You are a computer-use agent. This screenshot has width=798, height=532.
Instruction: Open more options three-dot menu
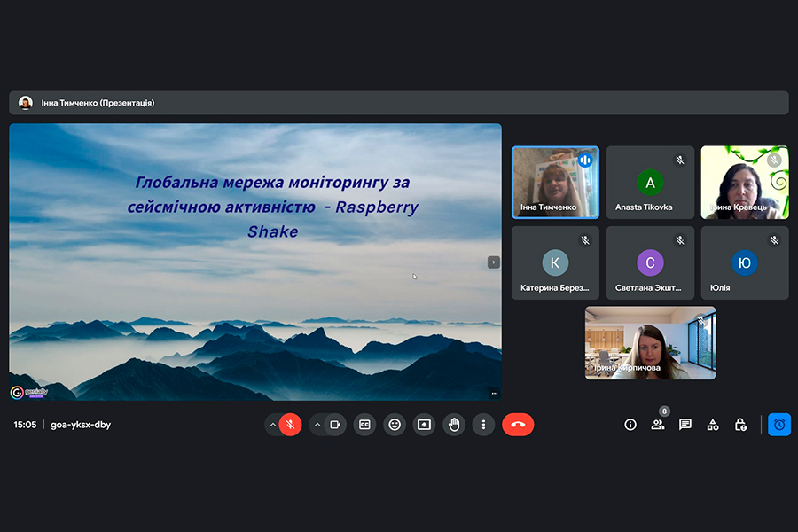(483, 425)
